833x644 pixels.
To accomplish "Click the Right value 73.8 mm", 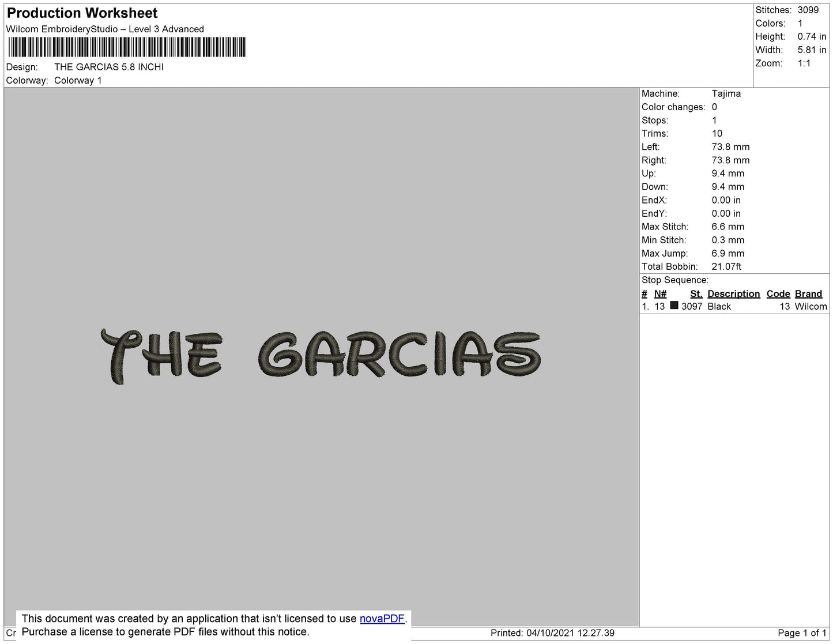I will (x=731, y=160).
